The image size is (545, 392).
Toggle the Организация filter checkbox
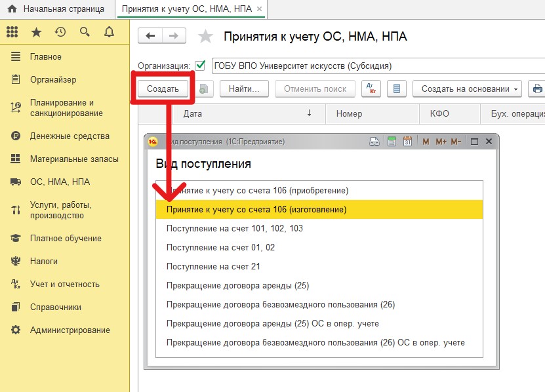200,66
